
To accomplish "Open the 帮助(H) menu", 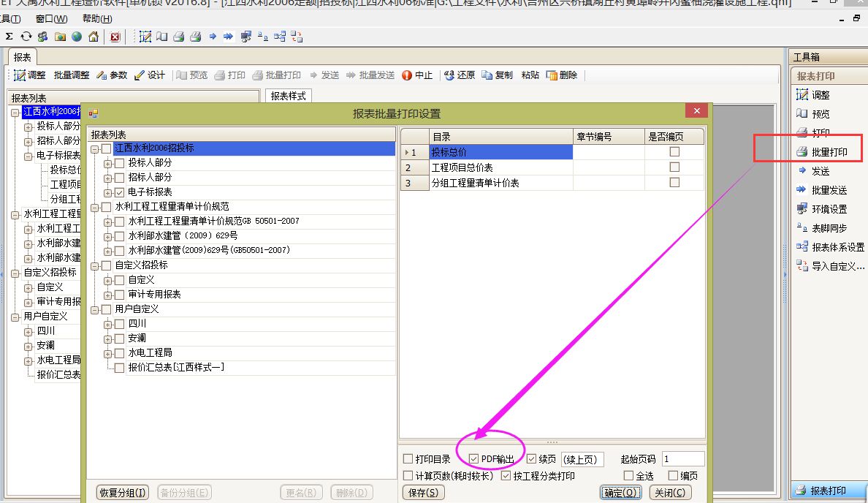I will tap(97, 19).
